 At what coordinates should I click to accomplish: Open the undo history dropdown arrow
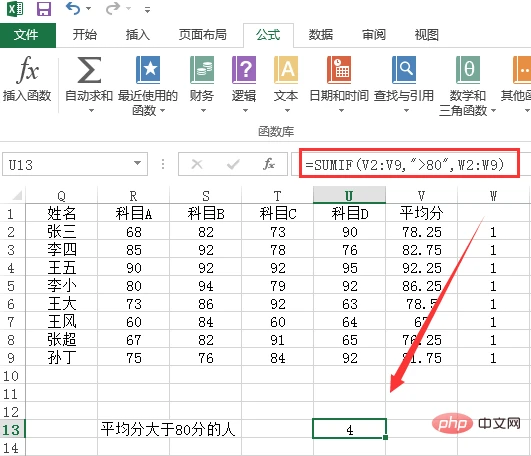[x=89, y=8]
